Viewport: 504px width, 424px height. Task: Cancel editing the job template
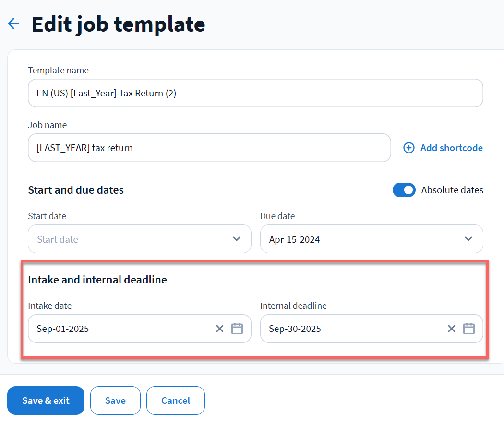pos(176,400)
